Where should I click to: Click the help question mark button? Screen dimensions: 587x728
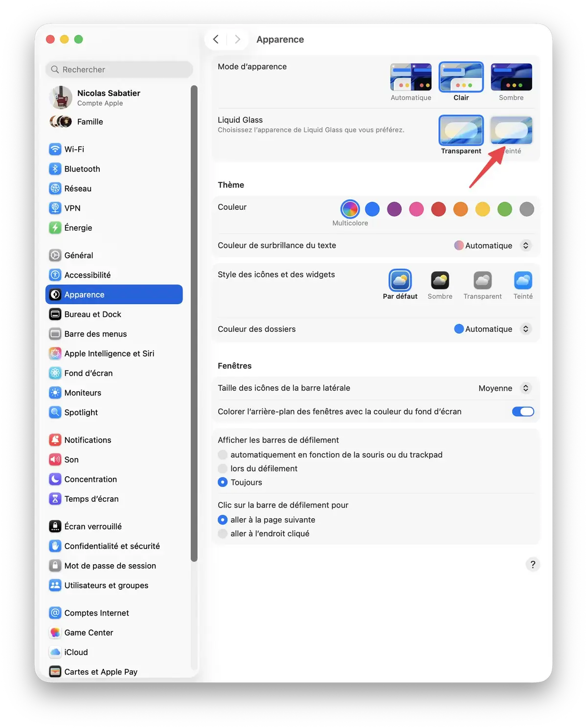[533, 564]
